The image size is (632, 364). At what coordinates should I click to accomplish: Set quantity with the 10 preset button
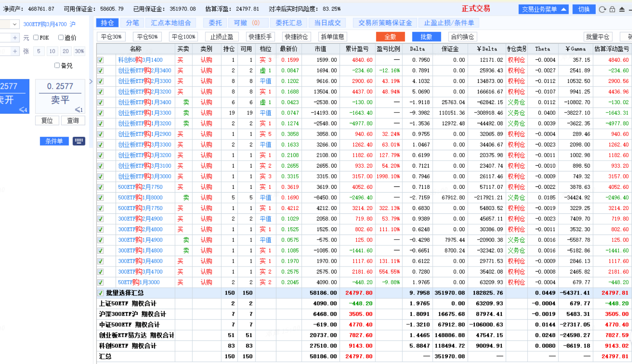[x=52, y=51]
